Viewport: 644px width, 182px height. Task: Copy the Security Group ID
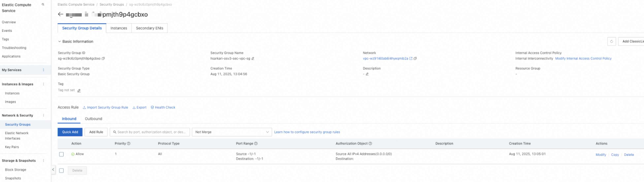click(103, 59)
